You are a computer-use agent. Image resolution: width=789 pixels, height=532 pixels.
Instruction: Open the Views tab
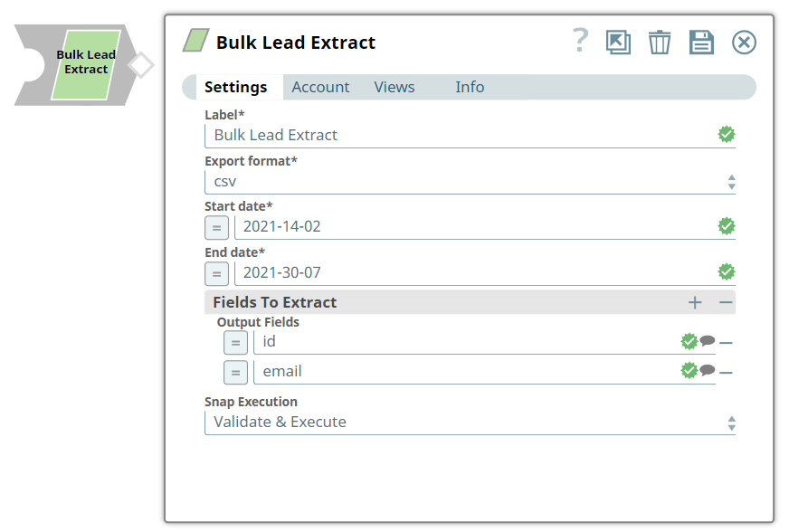(x=394, y=87)
